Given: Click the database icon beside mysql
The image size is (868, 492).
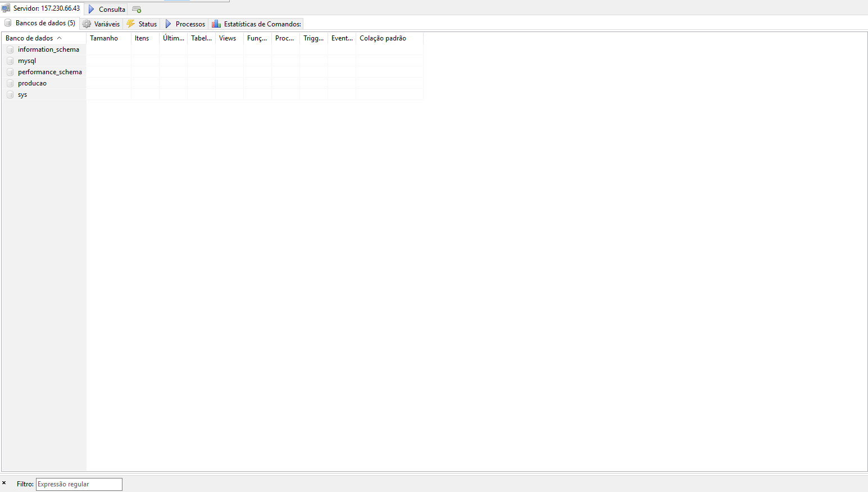Looking at the screenshot, I should point(10,60).
